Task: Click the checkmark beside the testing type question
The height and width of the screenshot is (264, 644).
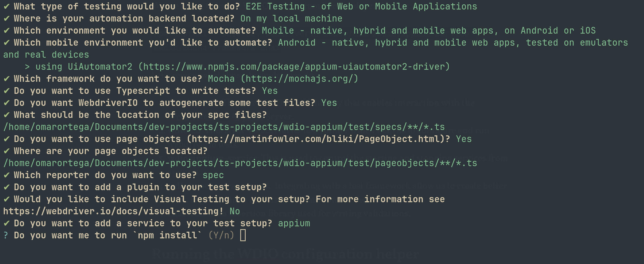Action: coord(7,6)
